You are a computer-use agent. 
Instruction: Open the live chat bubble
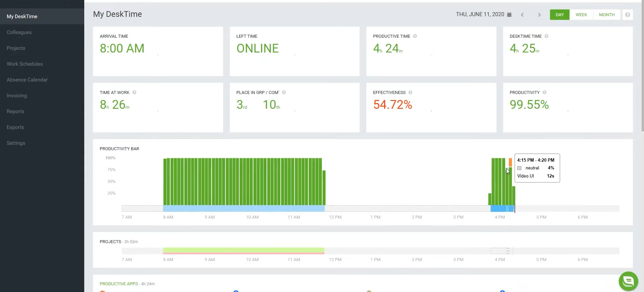pos(628,281)
